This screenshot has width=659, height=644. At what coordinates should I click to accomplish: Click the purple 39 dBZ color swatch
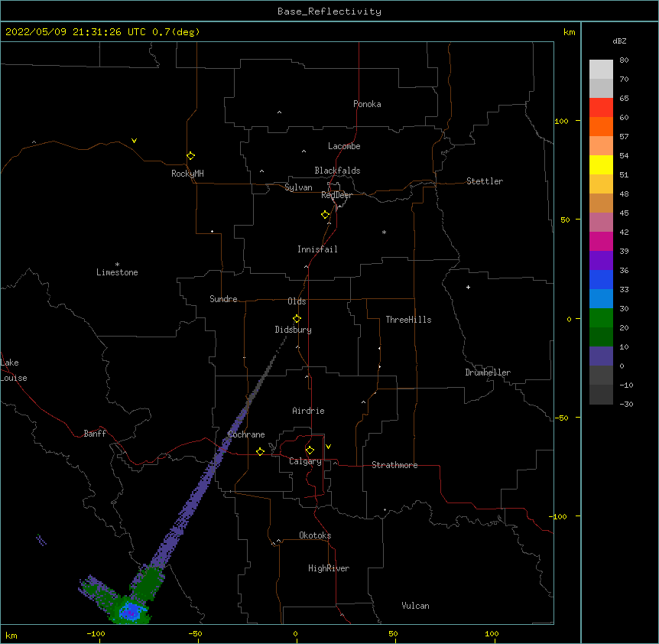(601, 260)
